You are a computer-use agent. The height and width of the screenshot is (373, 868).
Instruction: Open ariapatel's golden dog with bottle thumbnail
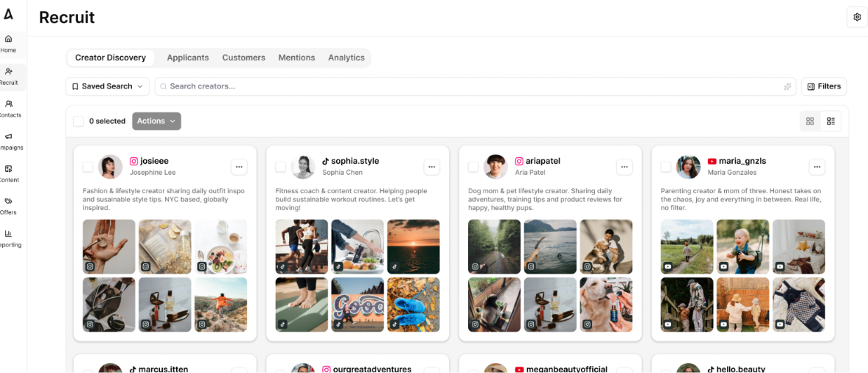(x=606, y=304)
